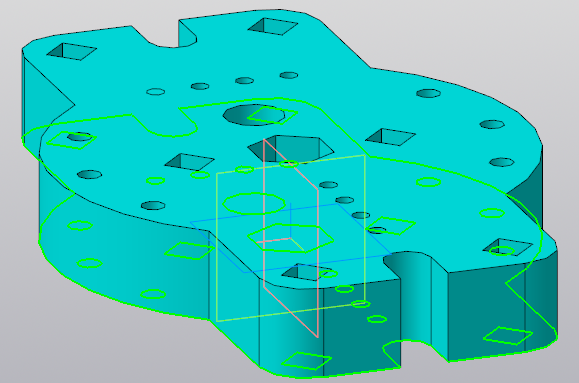Click the square hole at the top back edge
579x383 pixels.
(273, 26)
